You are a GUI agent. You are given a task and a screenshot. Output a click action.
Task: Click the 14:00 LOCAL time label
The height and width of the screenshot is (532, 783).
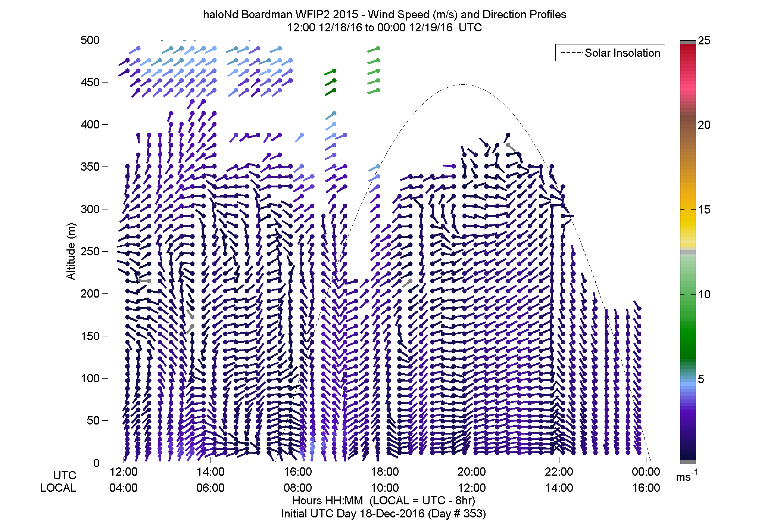tap(559, 488)
